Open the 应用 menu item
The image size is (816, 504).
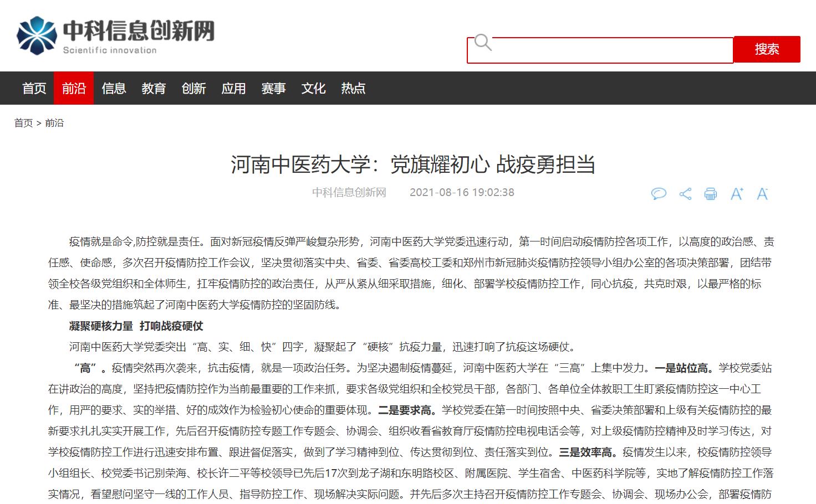[x=233, y=89]
